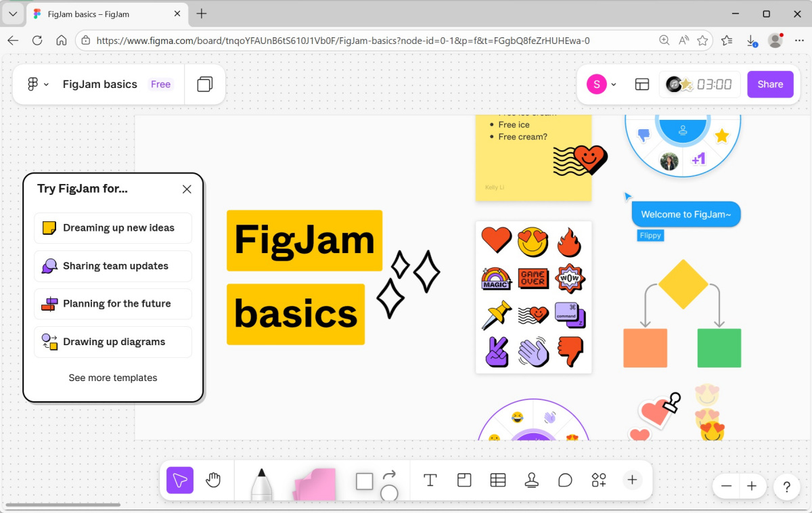This screenshot has width=812, height=513.
Task: Select the Text tool
Action: point(430,480)
